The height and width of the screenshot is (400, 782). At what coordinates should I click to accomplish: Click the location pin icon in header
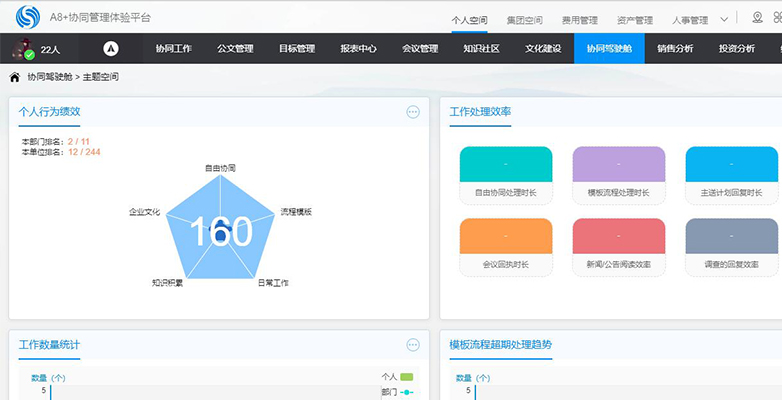click(x=758, y=18)
